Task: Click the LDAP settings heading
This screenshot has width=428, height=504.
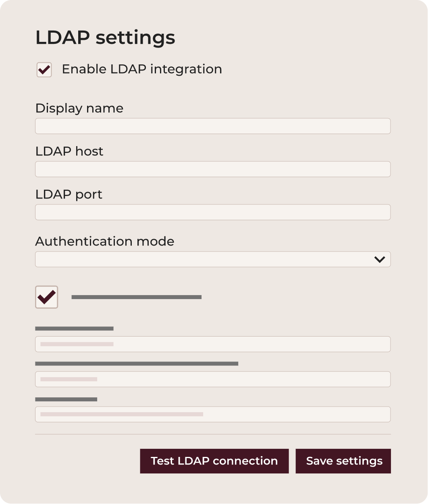Action: (105, 37)
